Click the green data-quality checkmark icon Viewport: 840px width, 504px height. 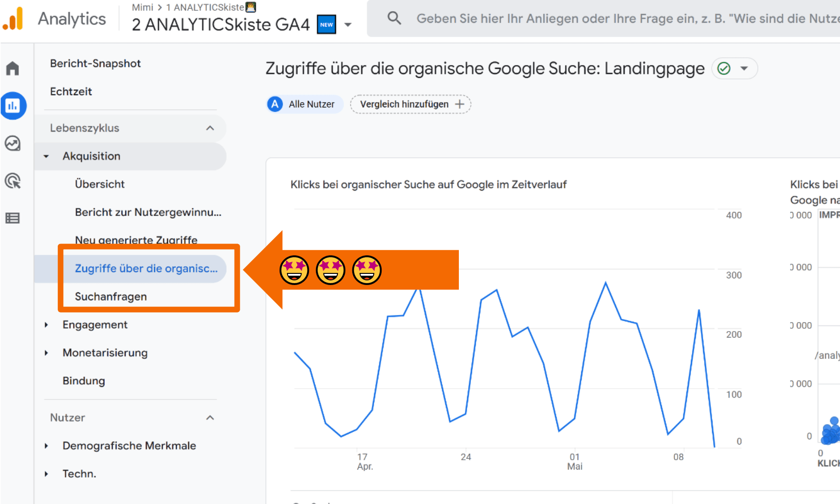coord(724,68)
